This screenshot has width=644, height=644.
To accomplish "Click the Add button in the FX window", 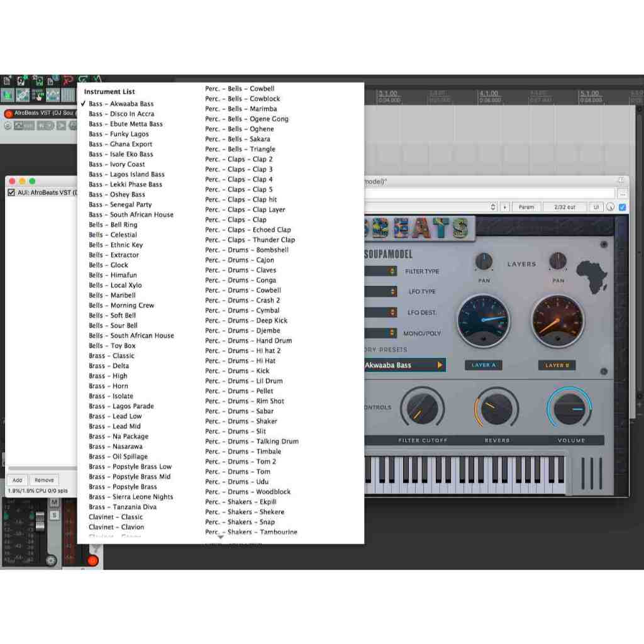I will (17, 480).
